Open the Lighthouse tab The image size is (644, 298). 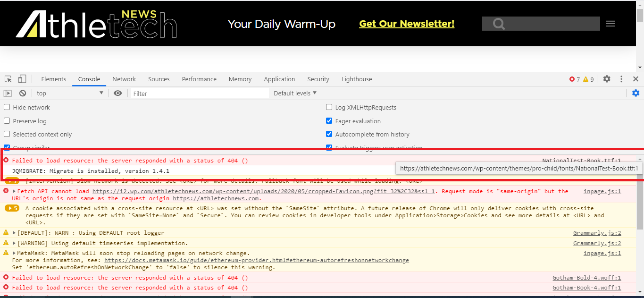click(357, 79)
